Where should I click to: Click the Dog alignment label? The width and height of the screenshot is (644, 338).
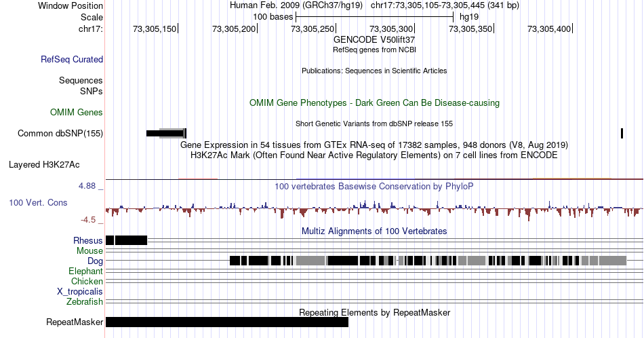[96, 261]
